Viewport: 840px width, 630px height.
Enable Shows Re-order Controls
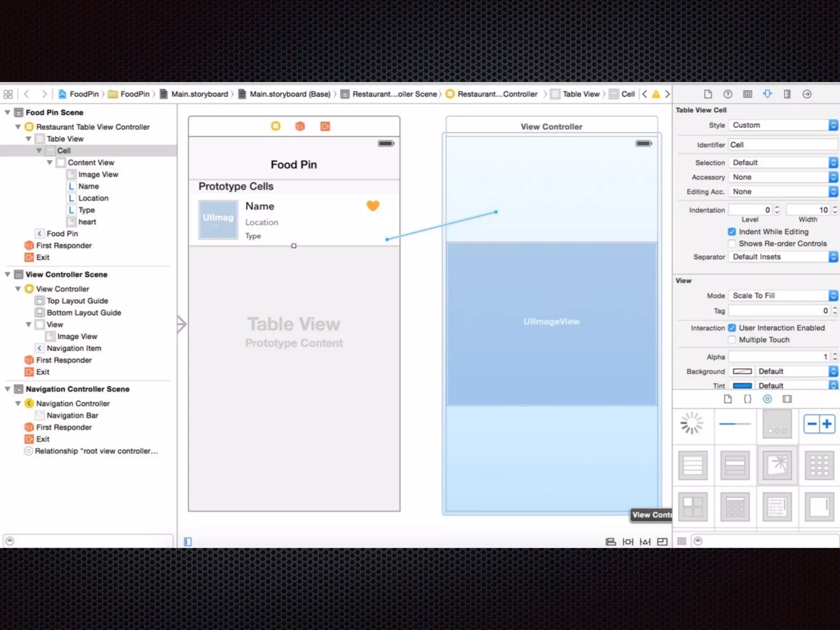732,244
